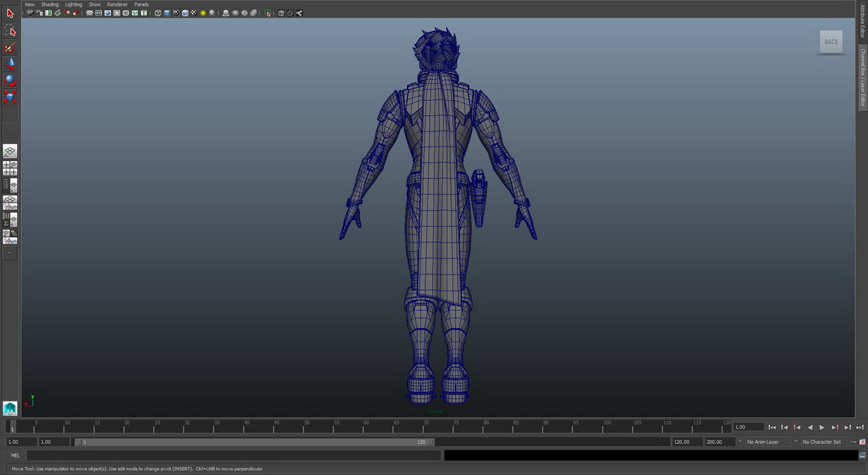Open the Panels menu
Viewport: 868px width, 475px height.
pyautogui.click(x=141, y=4)
